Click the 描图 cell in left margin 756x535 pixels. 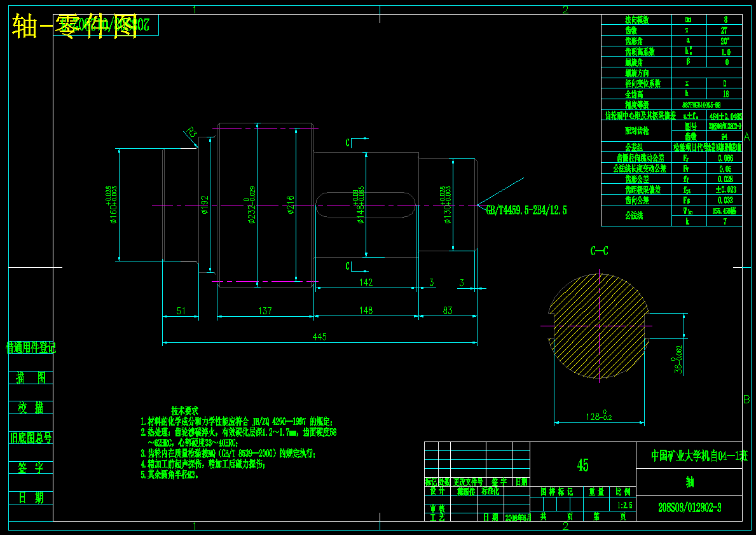[x=31, y=377]
